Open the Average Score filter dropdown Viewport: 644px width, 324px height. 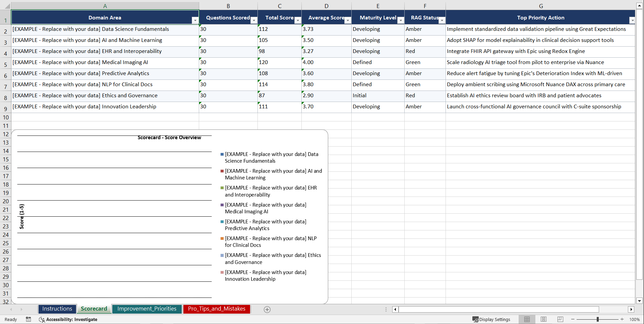pyautogui.click(x=348, y=20)
